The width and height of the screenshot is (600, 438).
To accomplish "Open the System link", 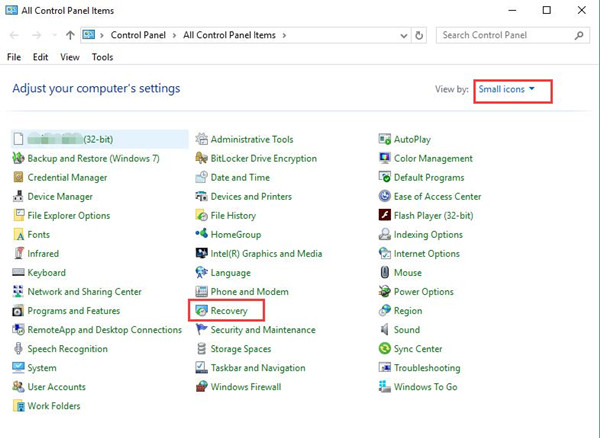I will coord(42,368).
